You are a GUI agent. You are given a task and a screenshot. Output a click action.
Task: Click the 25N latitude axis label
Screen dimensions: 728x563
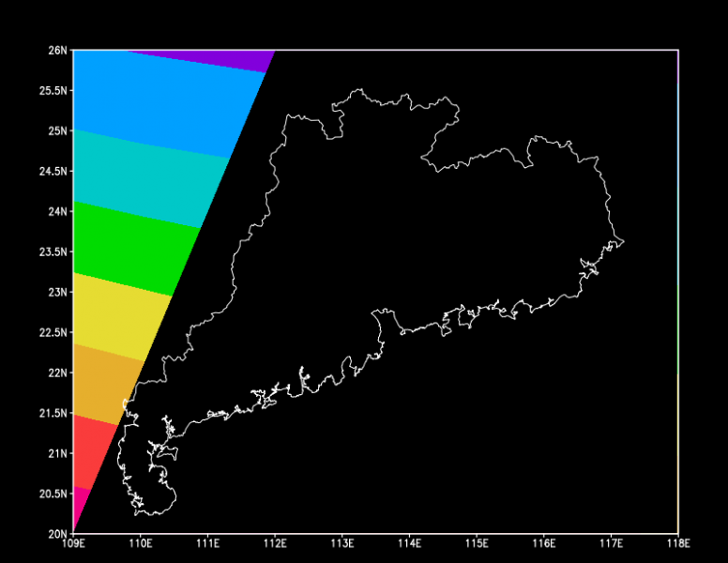click(58, 130)
